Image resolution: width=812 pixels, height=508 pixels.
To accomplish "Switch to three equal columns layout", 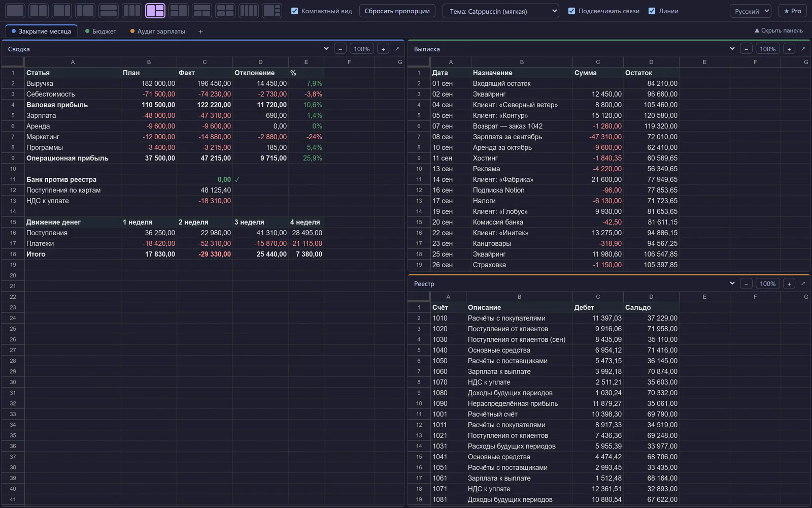I will [132, 11].
